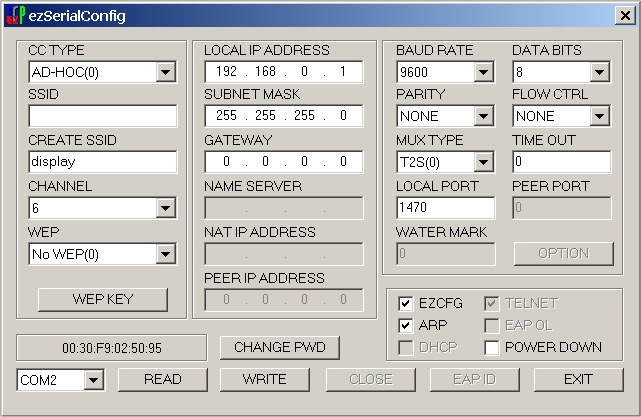This screenshot has height=417, width=641.
Task: Toggle the TELNET checkbox
Action: coord(492,303)
